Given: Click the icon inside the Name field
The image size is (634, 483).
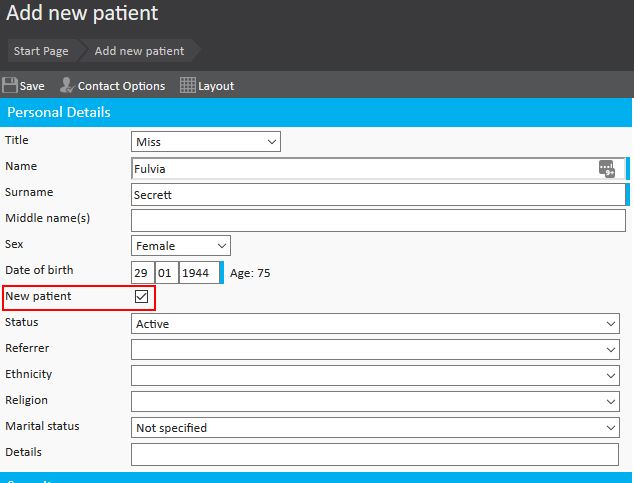Looking at the screenshot, I should pos(607,169).
